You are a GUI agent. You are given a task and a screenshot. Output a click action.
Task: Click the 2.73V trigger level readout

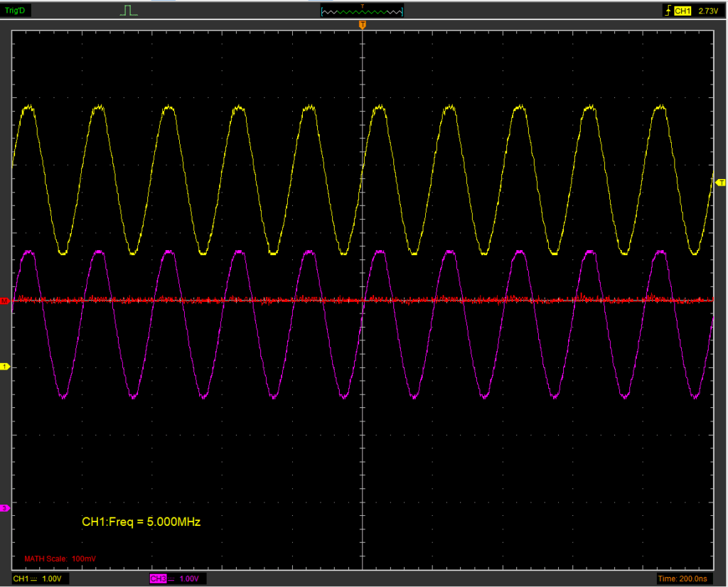click(x=709, y=11)
